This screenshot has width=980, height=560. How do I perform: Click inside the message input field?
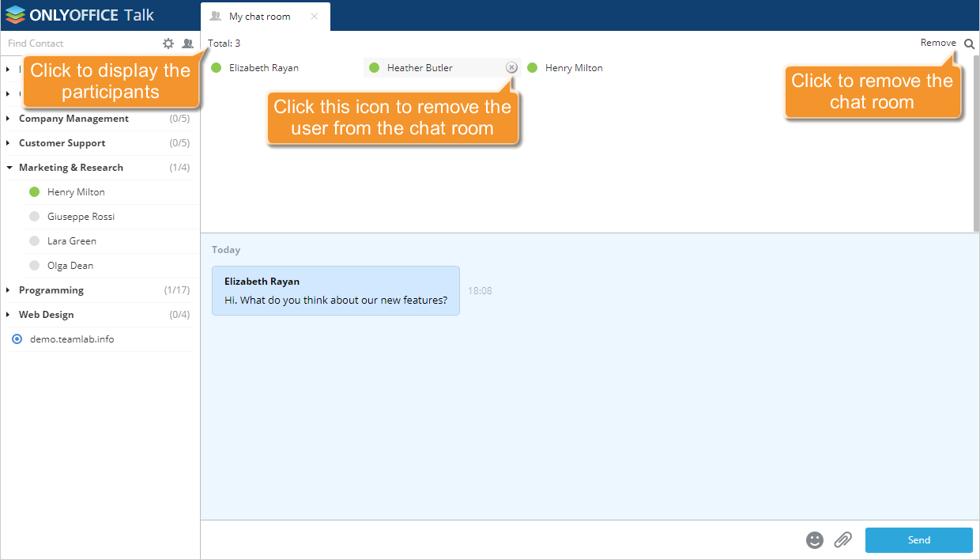[x=474, y=540]
